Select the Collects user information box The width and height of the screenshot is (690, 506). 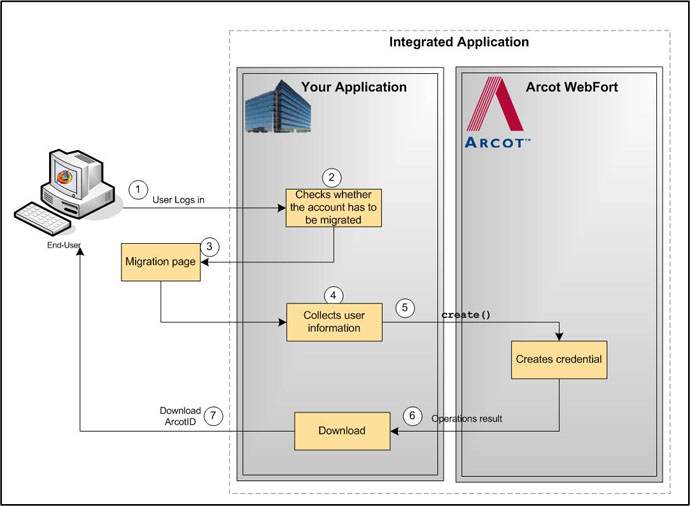tap(334, 322)
